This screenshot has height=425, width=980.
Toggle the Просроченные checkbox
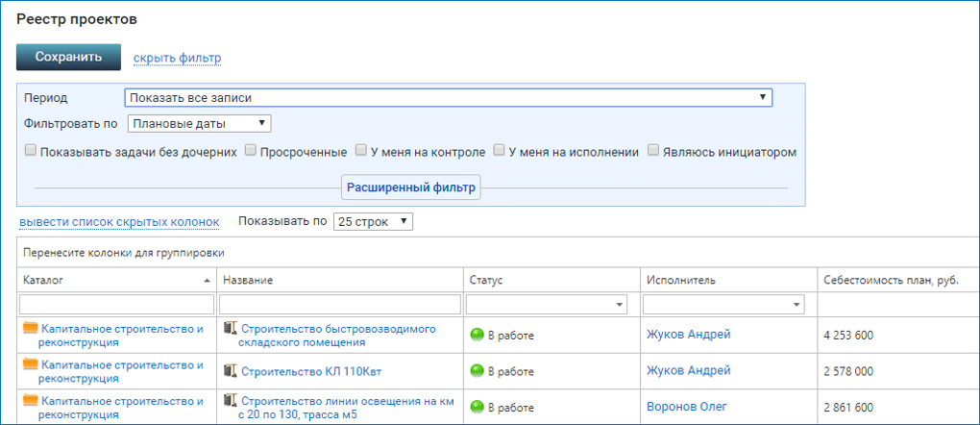point(250,151)
